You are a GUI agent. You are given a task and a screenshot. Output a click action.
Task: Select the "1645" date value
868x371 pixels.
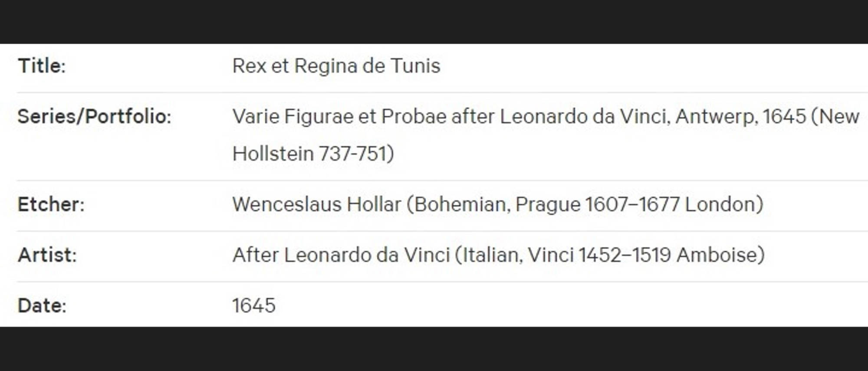tap(254, 306)
